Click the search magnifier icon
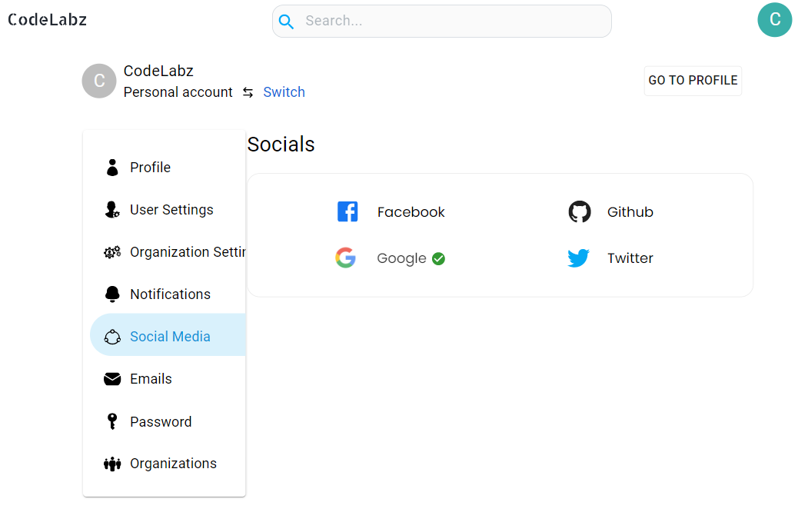Viewport: 798px width, 532px height. point(286,21)
